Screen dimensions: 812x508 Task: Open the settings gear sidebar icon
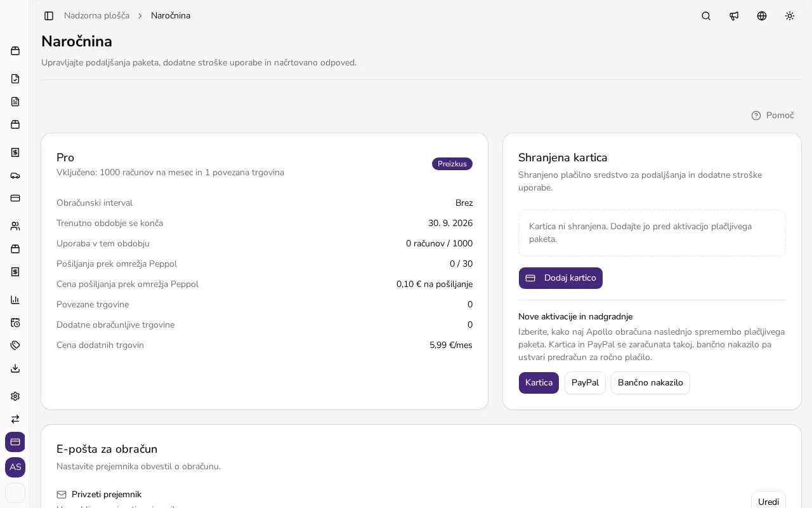tap(15, 396)
